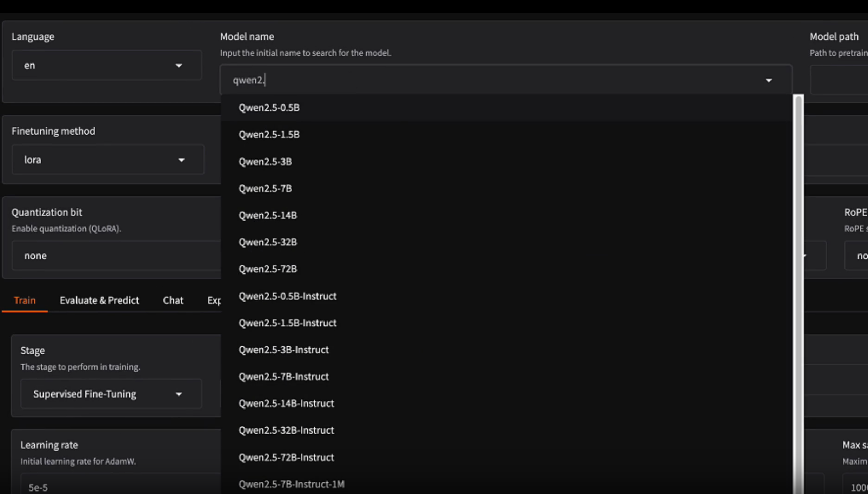The height and width of the screenshot is (494, 868).
Task: Click the model list scrollbar
Action: pyautogui.click(x=799, y=294)
